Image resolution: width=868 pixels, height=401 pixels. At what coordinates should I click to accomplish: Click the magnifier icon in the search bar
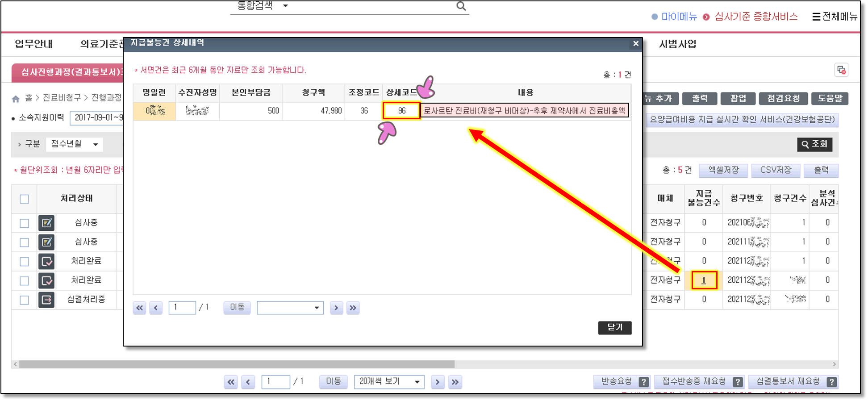[461, 6]
